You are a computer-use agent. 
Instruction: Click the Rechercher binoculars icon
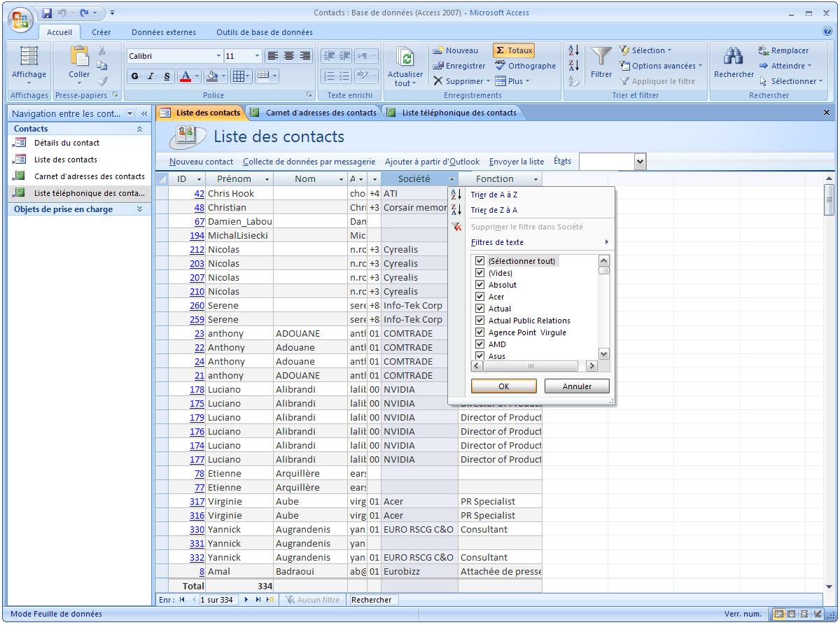[733, 57]
